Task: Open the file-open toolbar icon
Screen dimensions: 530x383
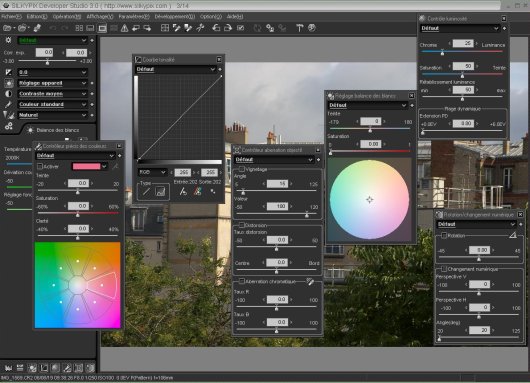Action: pyautogui.click(x=7, y=28)
